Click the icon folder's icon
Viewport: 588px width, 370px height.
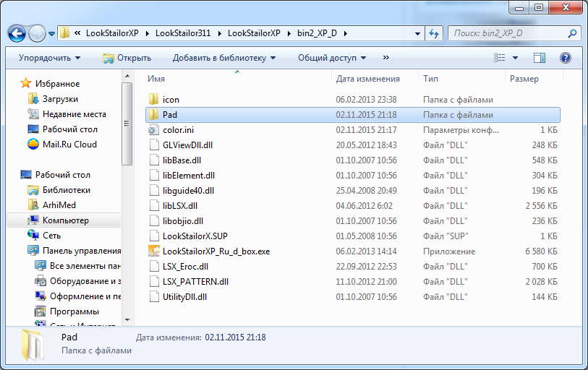pos(153,99)
